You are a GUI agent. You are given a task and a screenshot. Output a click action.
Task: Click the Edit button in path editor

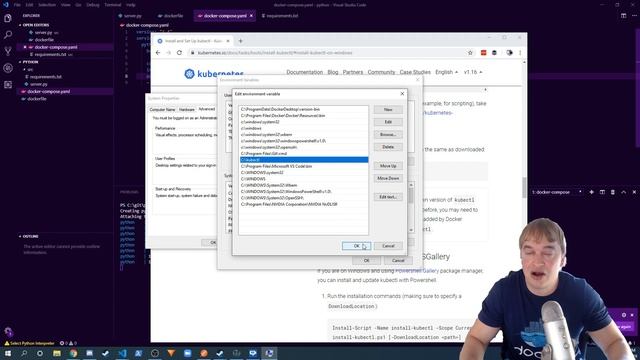(388, 122)
